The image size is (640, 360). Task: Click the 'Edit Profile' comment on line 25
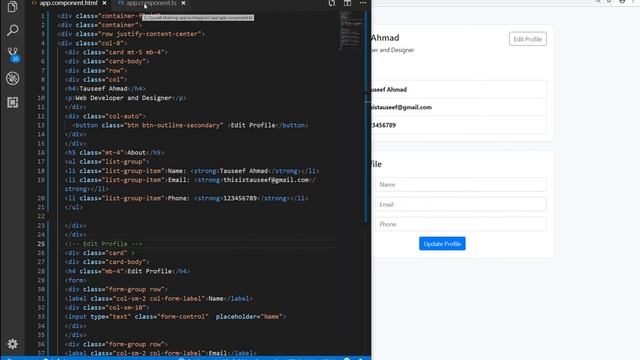click(x=103, y=244)
